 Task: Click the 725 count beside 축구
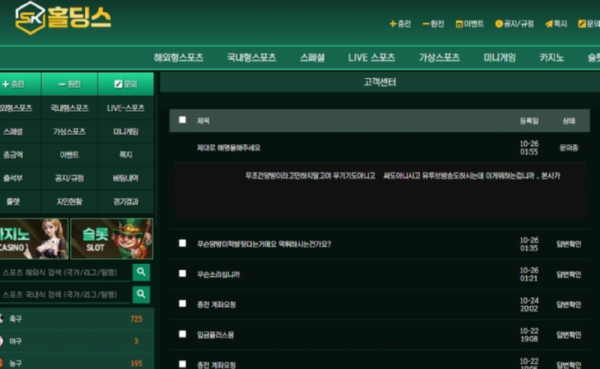[x=136, y=319]
